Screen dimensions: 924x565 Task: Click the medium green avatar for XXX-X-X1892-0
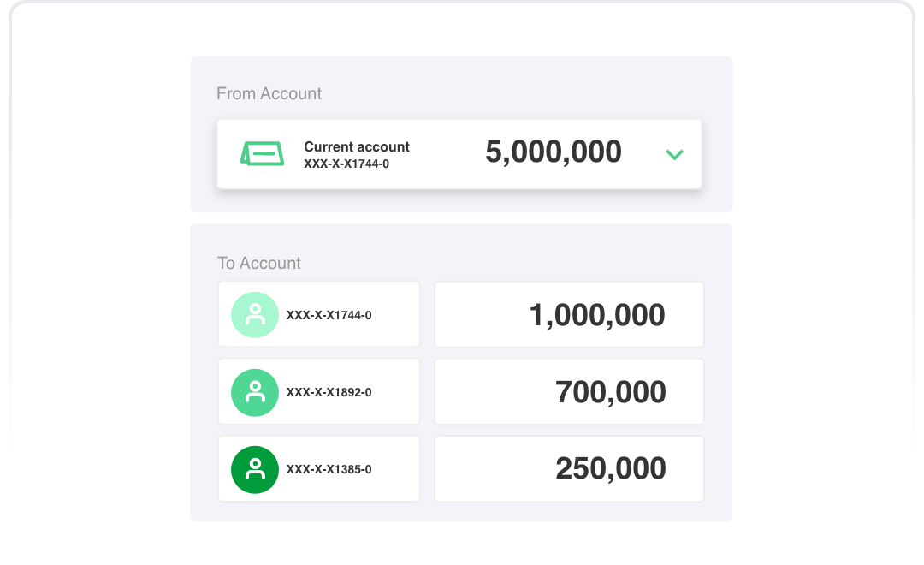(255, 392)
